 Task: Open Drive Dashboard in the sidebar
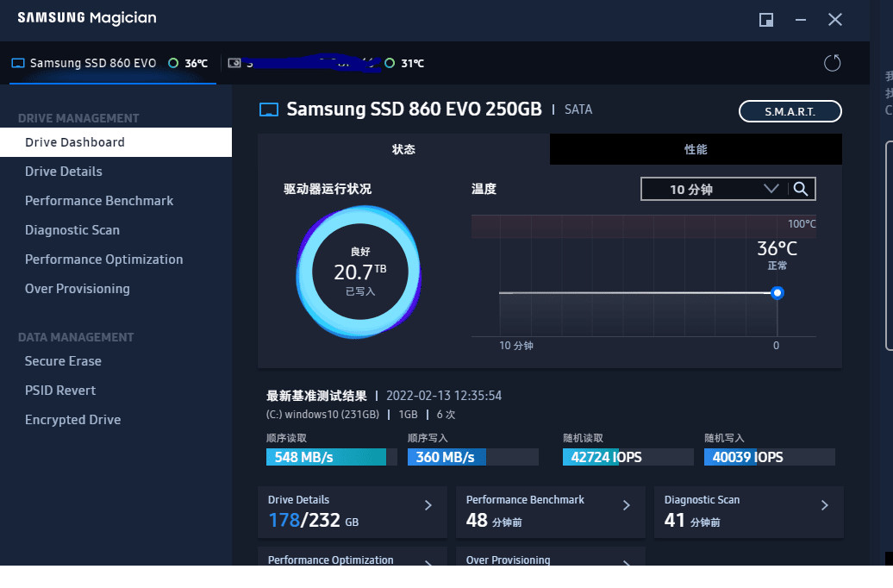116,142
